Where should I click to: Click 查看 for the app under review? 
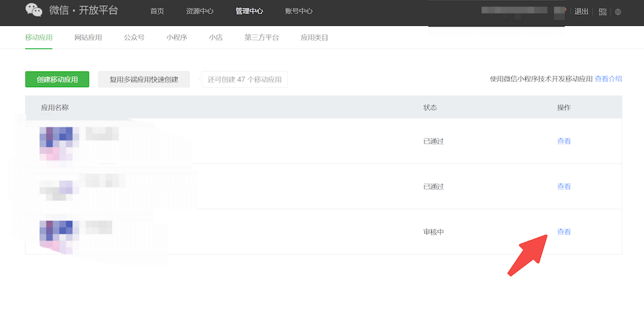coord(563,232)
